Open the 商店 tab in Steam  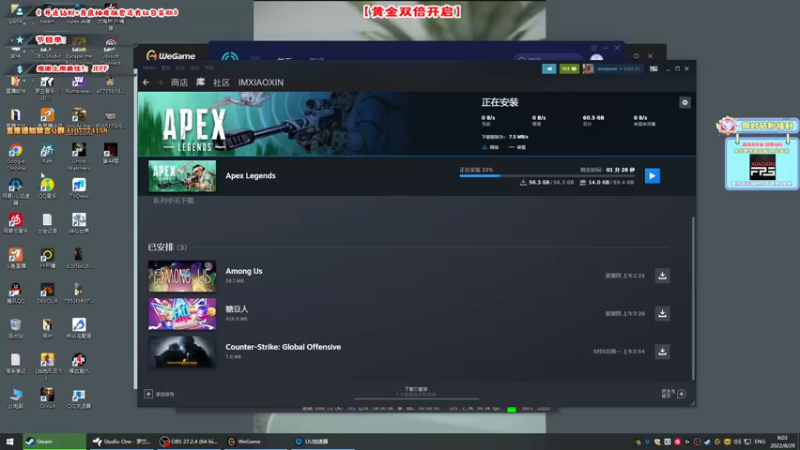click(x=179, y=82)
